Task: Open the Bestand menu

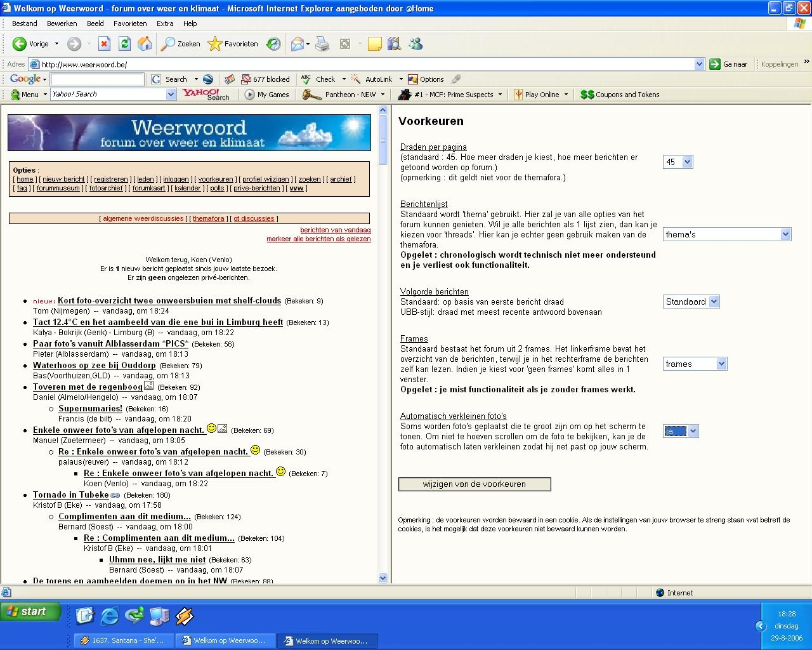Action: [x=25, y=23]
